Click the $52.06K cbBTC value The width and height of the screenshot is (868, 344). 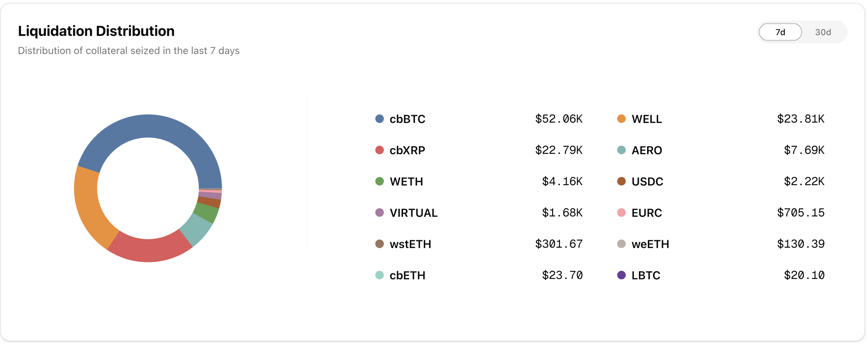pos(559,119)
